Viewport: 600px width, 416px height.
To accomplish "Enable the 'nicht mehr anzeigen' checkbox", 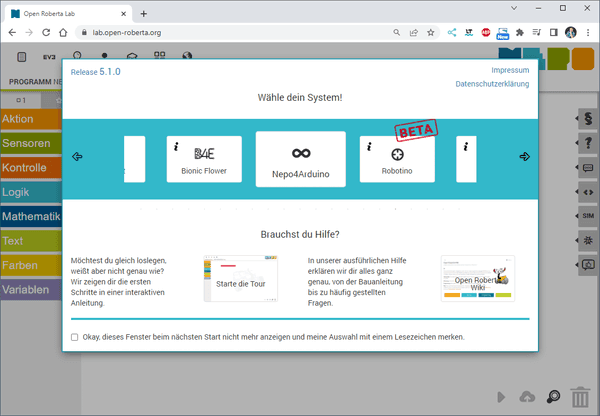I will [75, 337].
